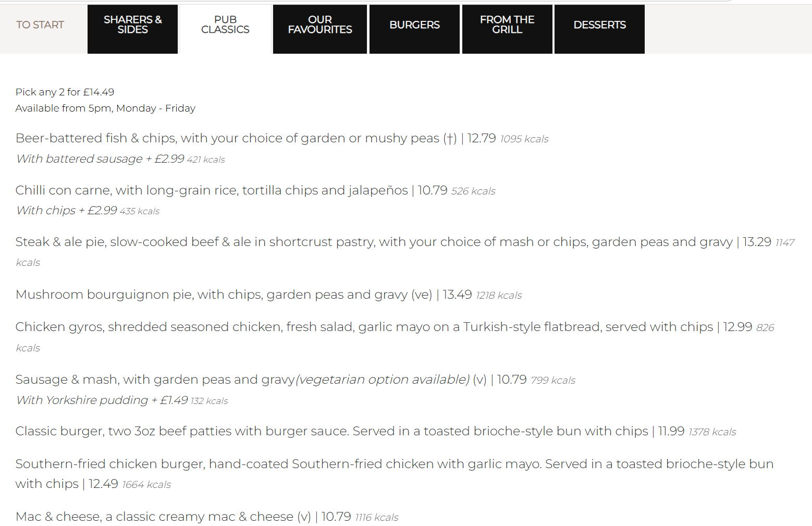Select the Pub Classics tab
812x526 pixels.
(225, 25)
